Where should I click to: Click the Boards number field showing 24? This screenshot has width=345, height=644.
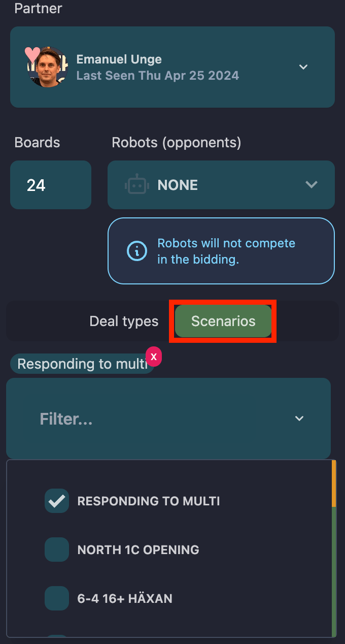pos(50,185)
